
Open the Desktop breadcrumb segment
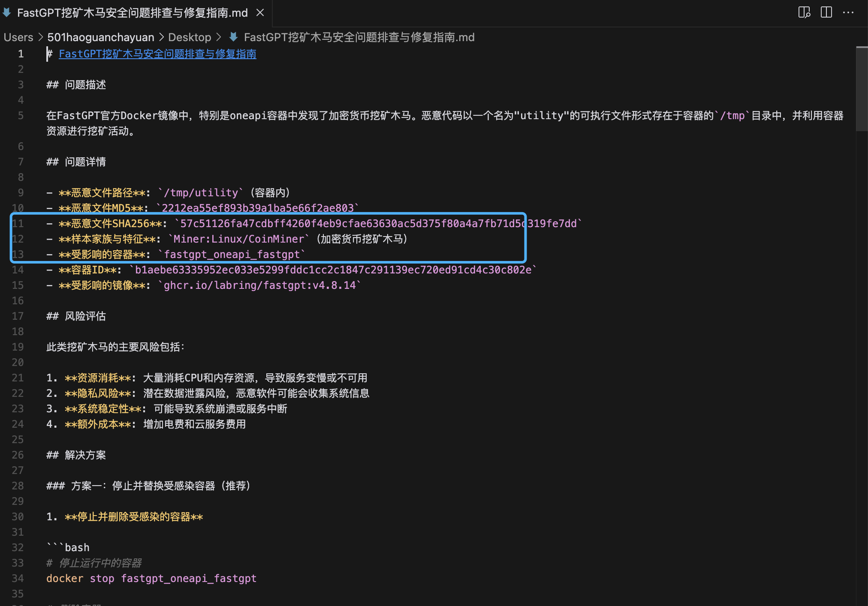[x=190, y=37]
